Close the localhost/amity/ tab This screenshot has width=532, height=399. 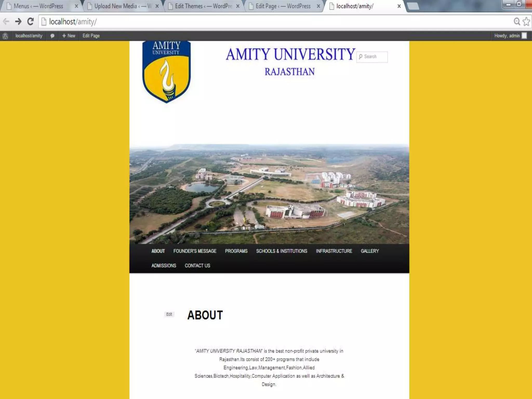click(399, 6)
